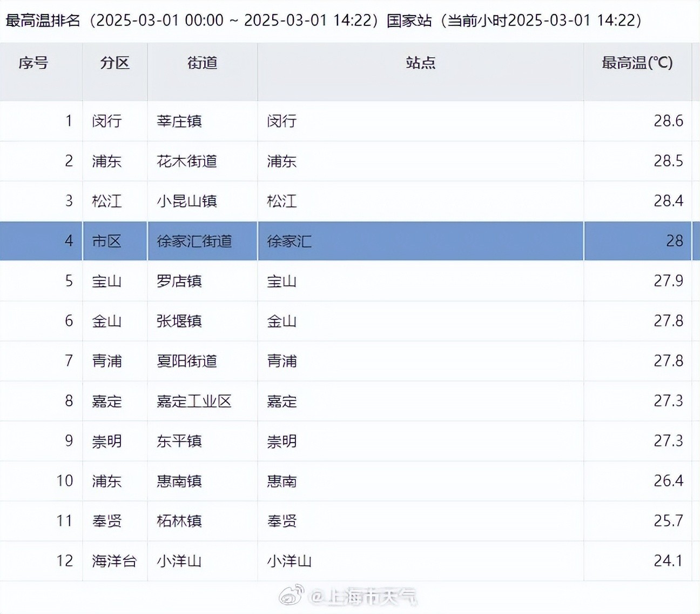Image resolution: width=700 pixels, height=614 pixels.
Task: Select the 东平镇 cell
Action: [x=179, y=441]
